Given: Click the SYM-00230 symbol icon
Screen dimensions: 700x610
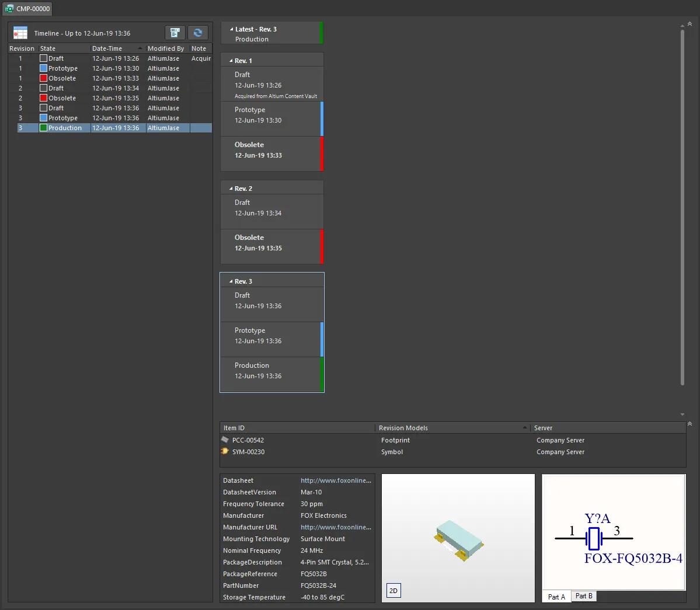Looking at the screenshot, I should (x=225, y=451).
